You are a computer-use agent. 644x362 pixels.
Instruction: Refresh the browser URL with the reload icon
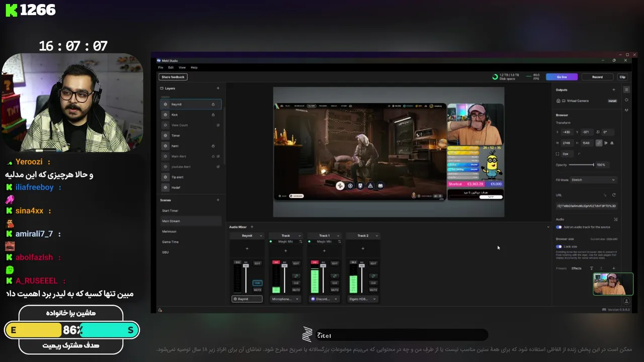pyautogui.click(x=614, y=195)
